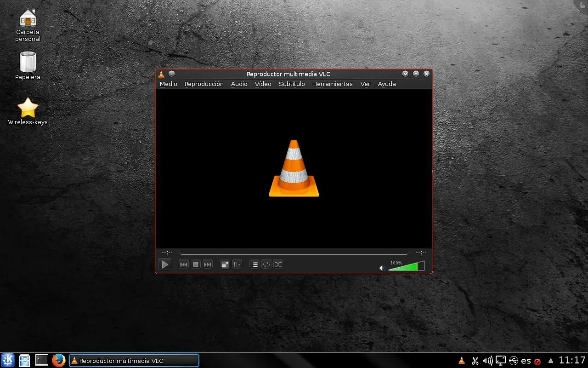This screenshot has height=368, width=588.
Task: Minimize the VLC window
Action: 405,74
